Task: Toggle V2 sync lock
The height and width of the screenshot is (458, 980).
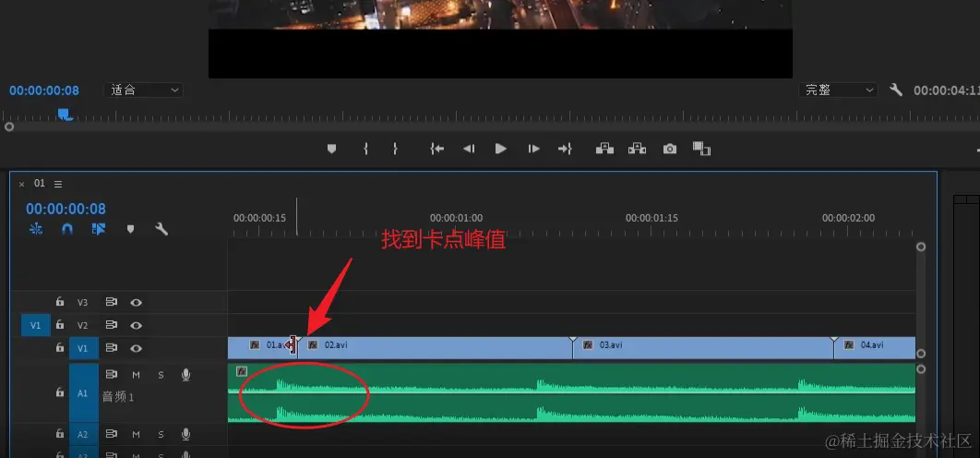Action: click(112, 325)
